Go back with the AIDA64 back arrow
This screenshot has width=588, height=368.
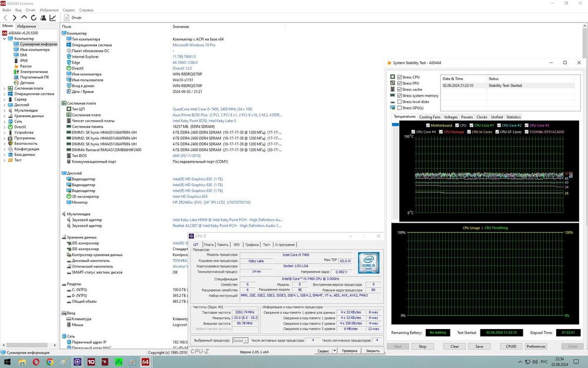5,18
